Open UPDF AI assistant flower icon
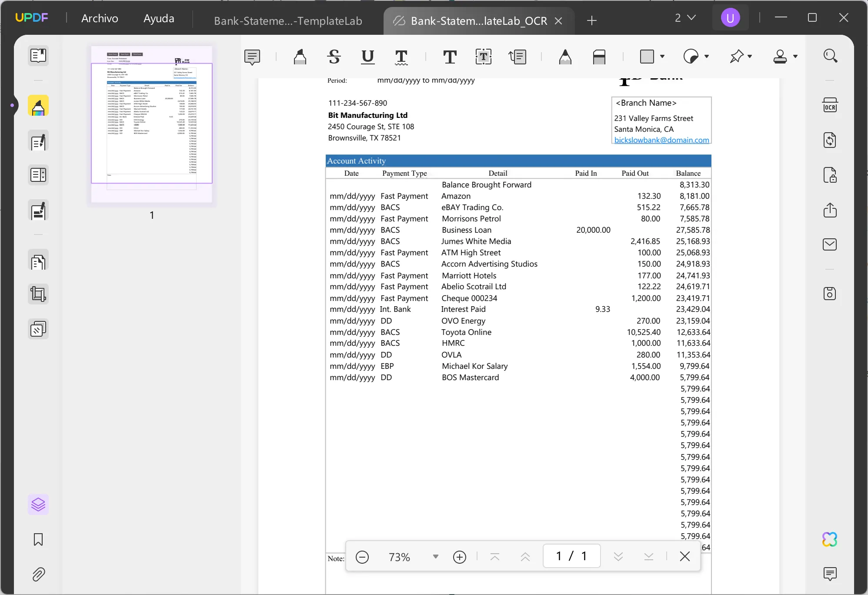 (830, 540)
